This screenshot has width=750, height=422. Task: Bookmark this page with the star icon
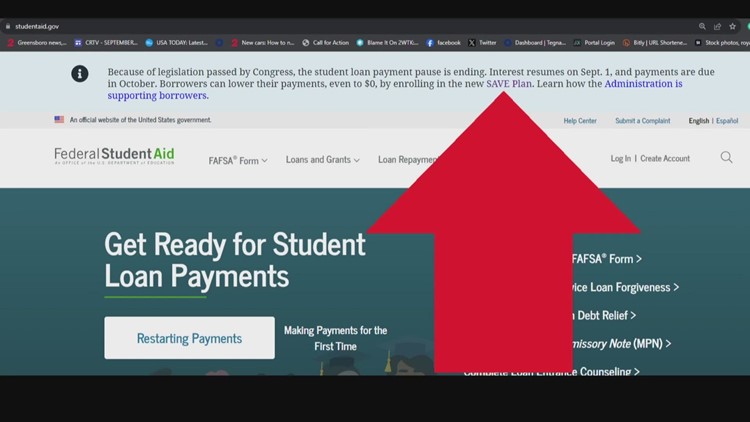click(x=733, y=27)
